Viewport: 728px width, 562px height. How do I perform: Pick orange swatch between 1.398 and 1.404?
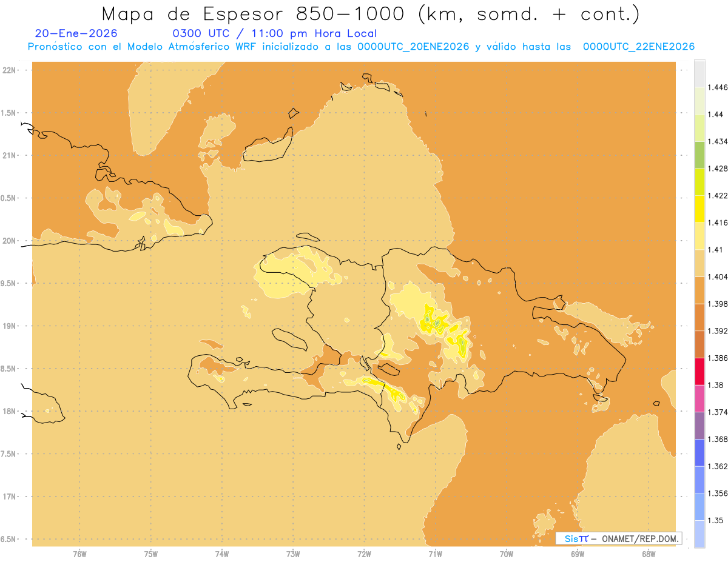pyautogui.click(x=699, y=290)
